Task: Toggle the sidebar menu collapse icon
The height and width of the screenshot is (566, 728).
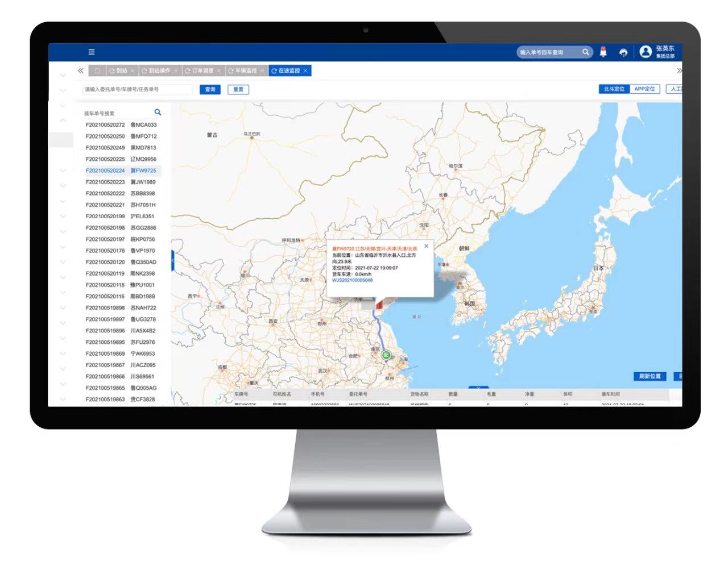Action: 92,52
